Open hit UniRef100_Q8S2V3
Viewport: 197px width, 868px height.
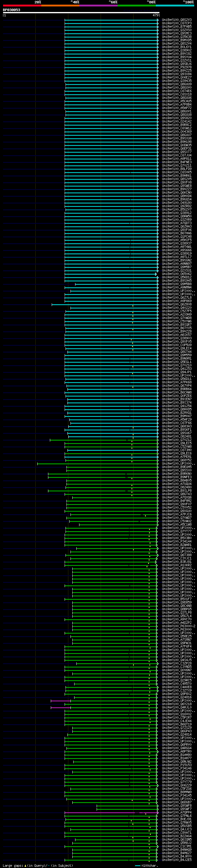tap(177, 20)
